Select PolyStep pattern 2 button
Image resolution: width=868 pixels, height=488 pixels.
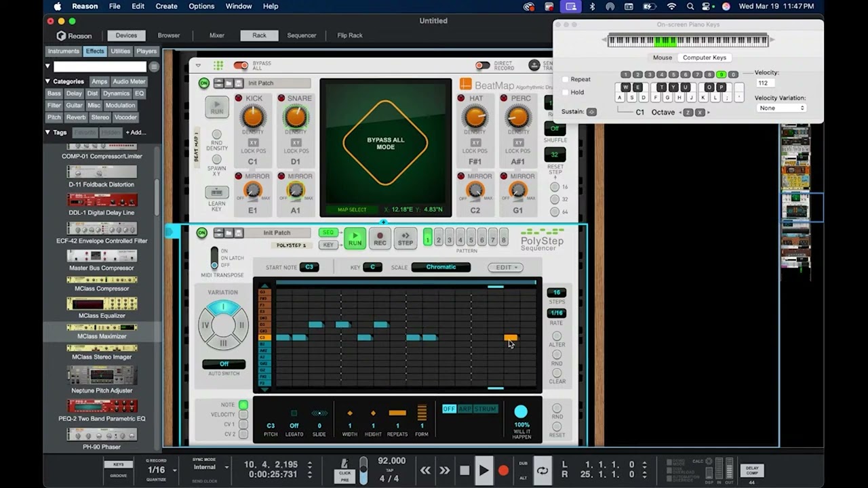point(439,238)
